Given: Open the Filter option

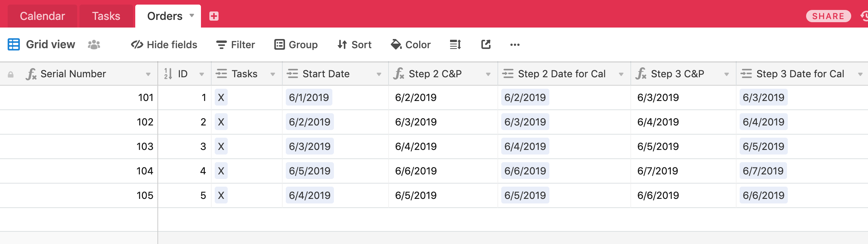Looking at the screenshot, I should [x=235, y=45].
